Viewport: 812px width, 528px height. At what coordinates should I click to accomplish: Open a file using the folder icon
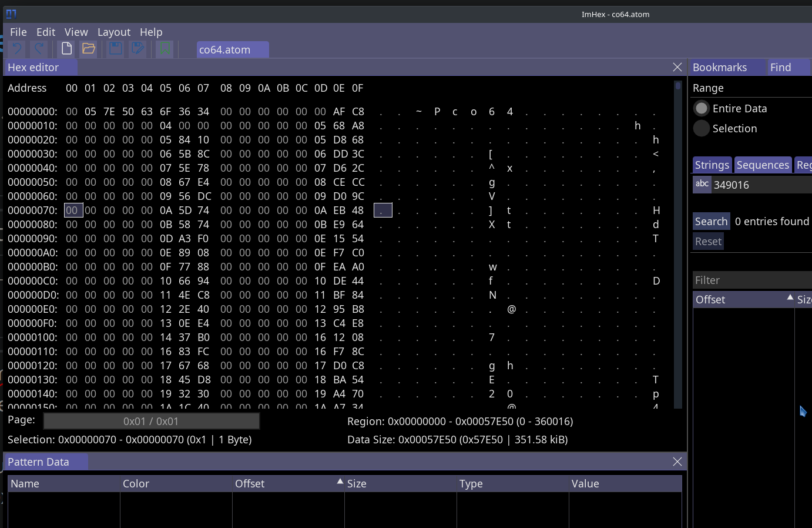coord(89,49)
